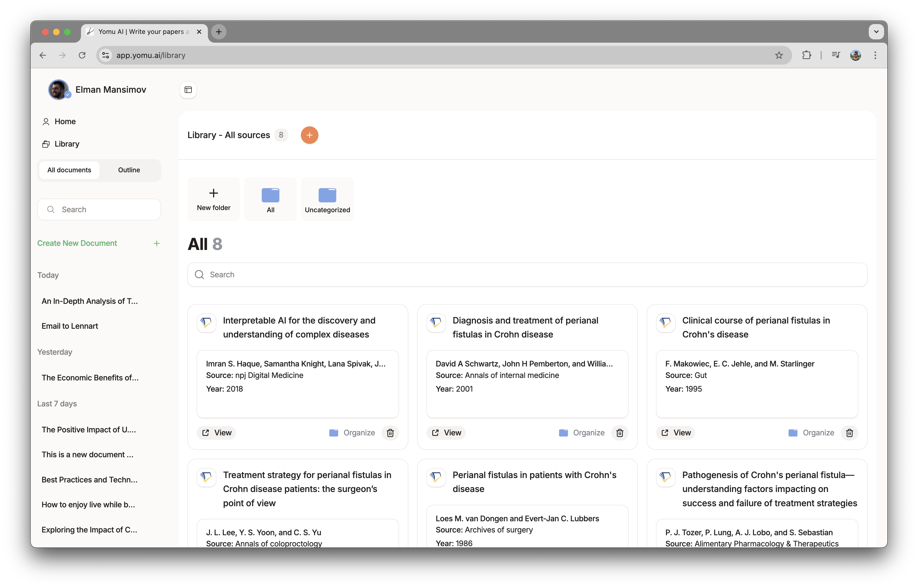Image resolution: width=918 pixels, height=588 pixels.
Task: Bookmark this page with the star icon
Action: coord(779,55)
